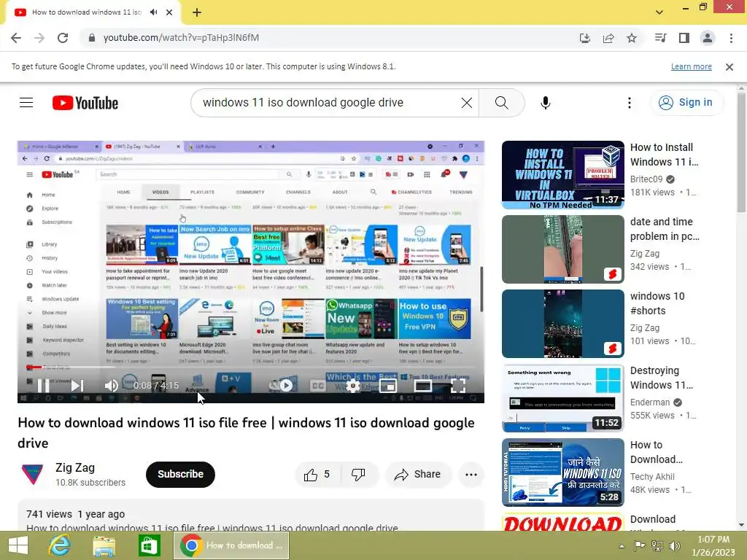Pause the video with the player pause button

pyautogui.click(x=43, y=385)
